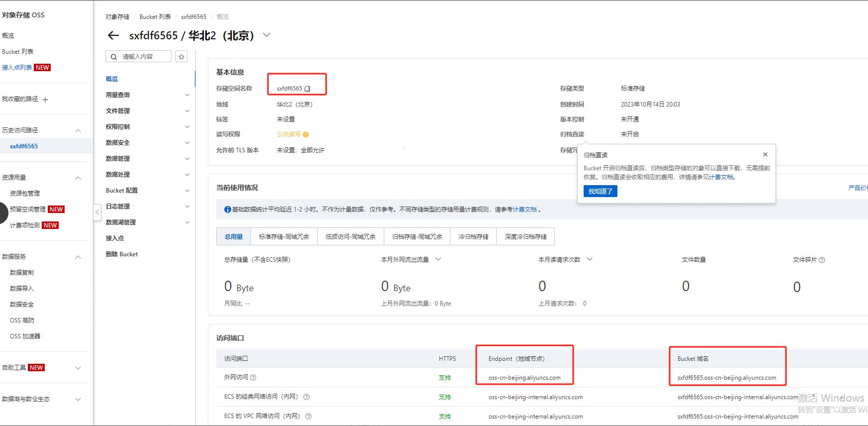Screen dimensions: 868x426
Task: Open OSS 高防 in the sidebar
Action: 22,320
